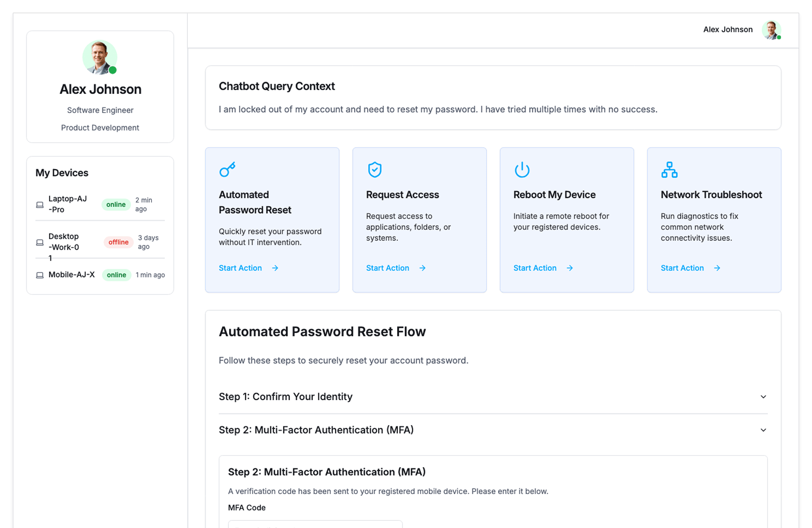Start Action for Automated Password Reset
This screenshot has height=528, width=812.
coord(240,268)
